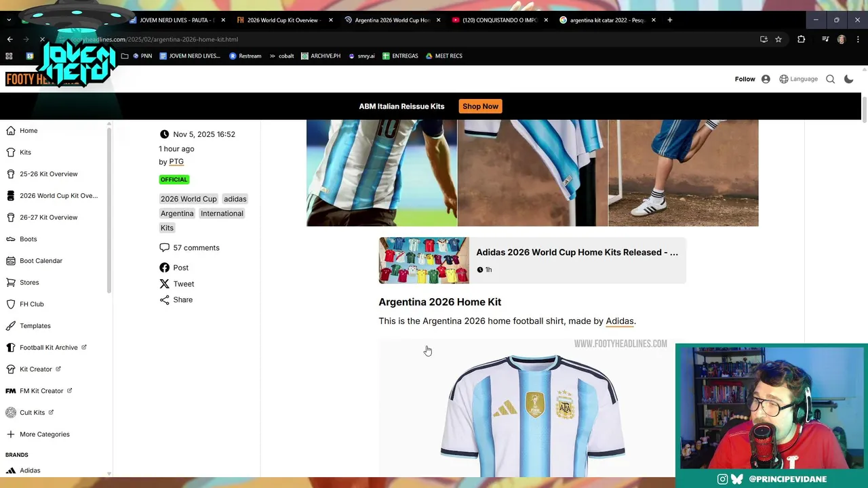Viewport: 868px width, 488px height.
Task: Open FH Club in sidebar
Action: point(25,304)
